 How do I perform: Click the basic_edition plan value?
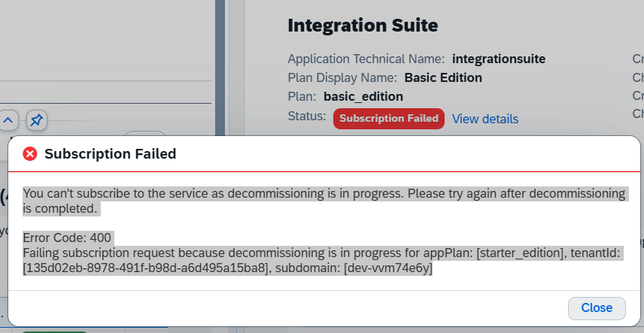click(x=363, y=97)
